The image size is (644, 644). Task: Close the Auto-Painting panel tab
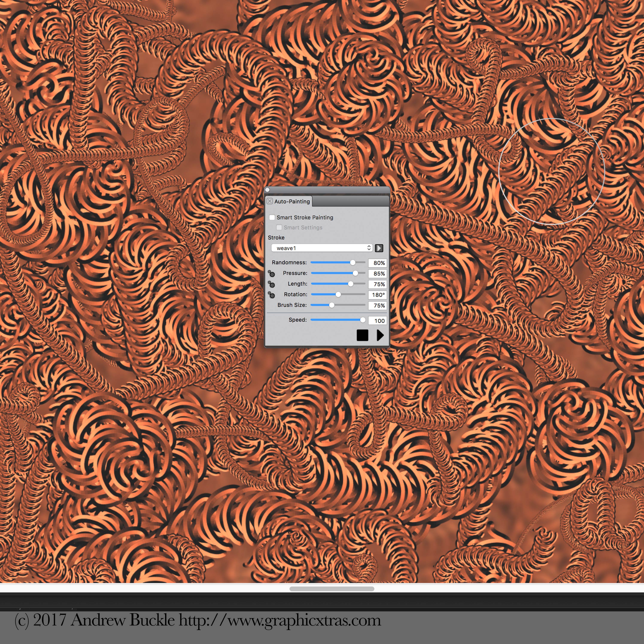pyautogui.click(x=270, y=201)
